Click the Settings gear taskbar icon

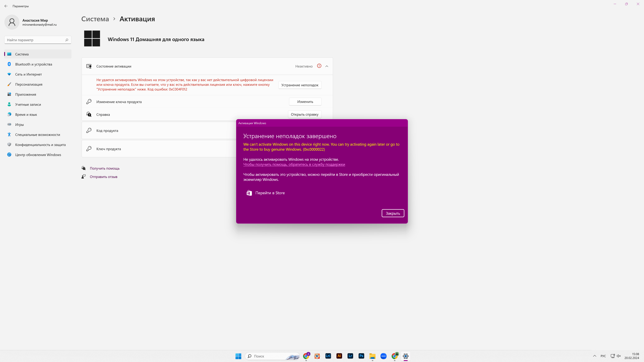[x=406, y=356]
